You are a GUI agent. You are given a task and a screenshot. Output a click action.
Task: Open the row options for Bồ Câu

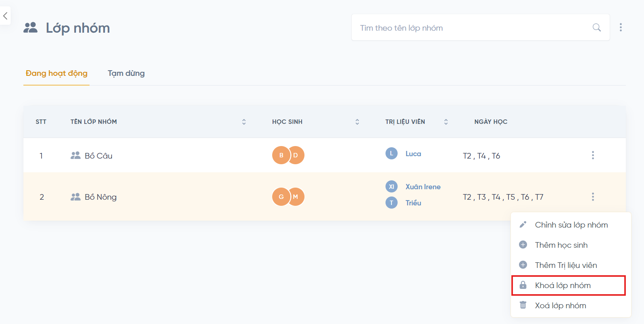pyautogui.click(x=592, y=155)
